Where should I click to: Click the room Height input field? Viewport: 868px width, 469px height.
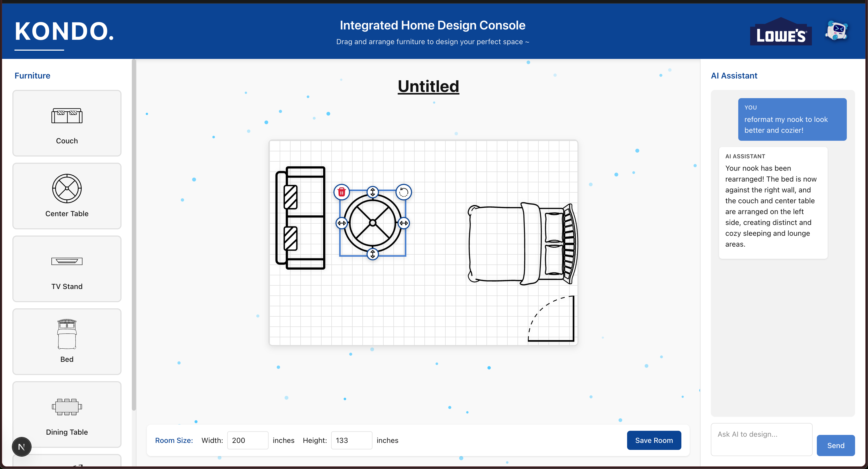(351, 440)
